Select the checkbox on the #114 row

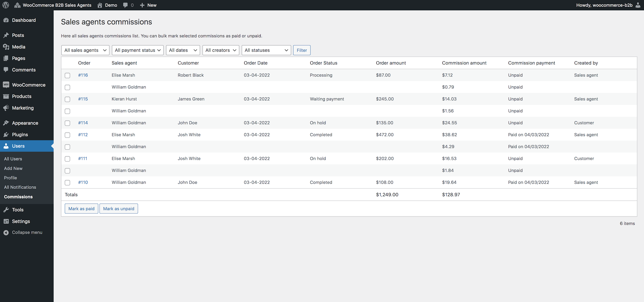point(67,123)
